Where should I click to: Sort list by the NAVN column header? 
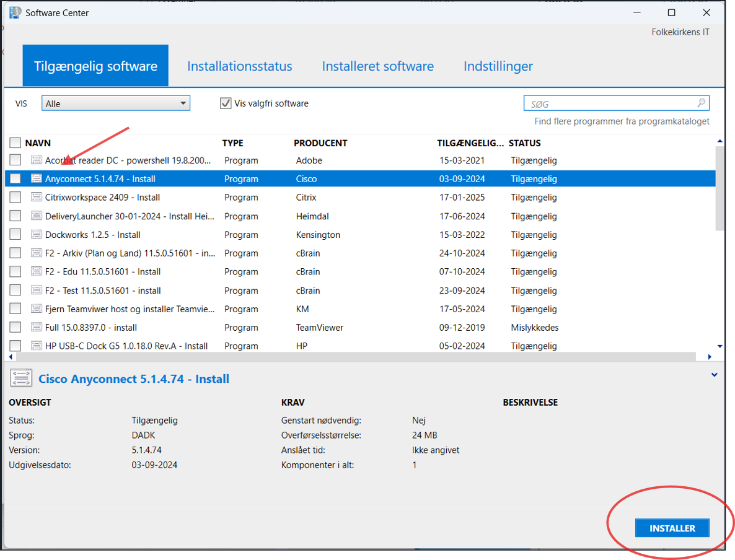(x=38, y=143)
